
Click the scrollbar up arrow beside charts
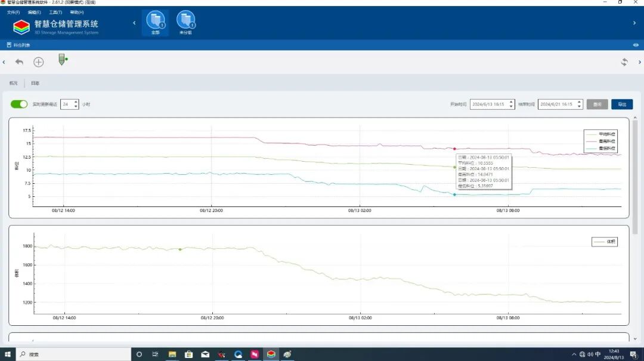point(635,118)
